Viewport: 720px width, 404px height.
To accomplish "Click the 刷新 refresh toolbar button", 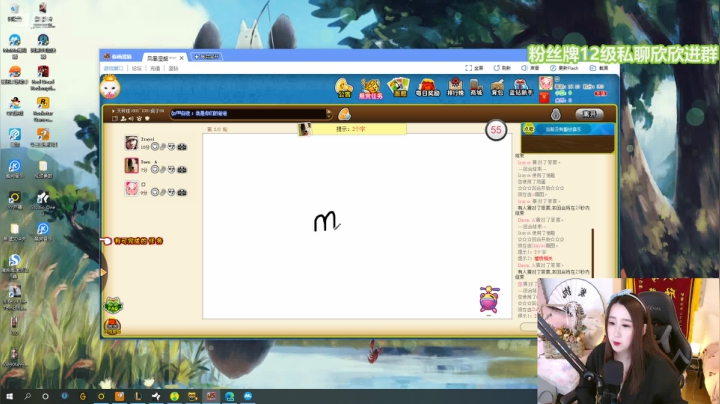I will click(x=502, y=68).
